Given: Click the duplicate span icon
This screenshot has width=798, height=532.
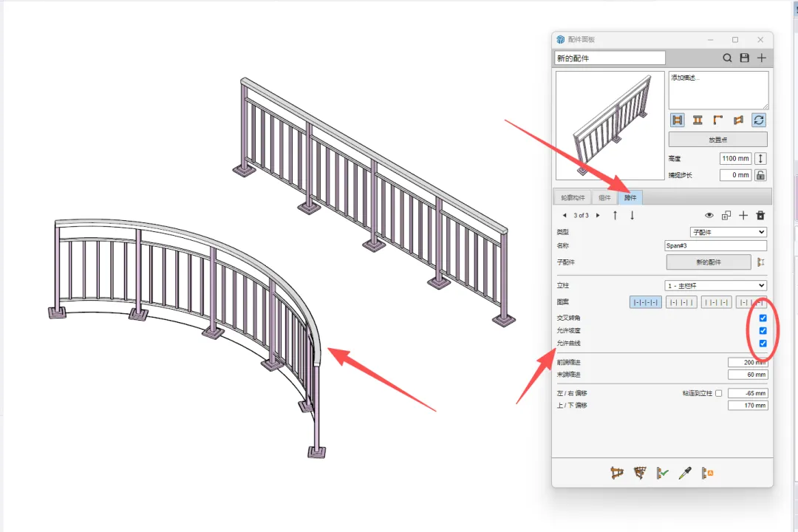Looking at the screenshot, I should pos(726,215).
